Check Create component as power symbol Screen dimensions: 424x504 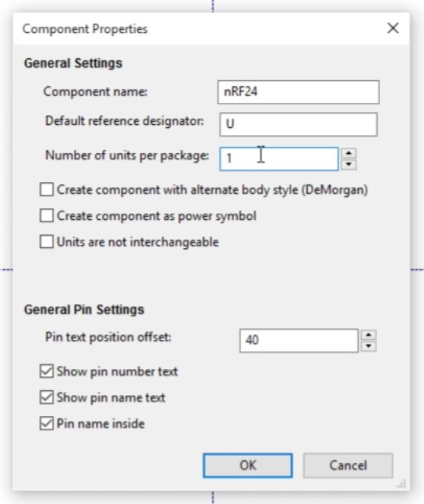point(46,216)
